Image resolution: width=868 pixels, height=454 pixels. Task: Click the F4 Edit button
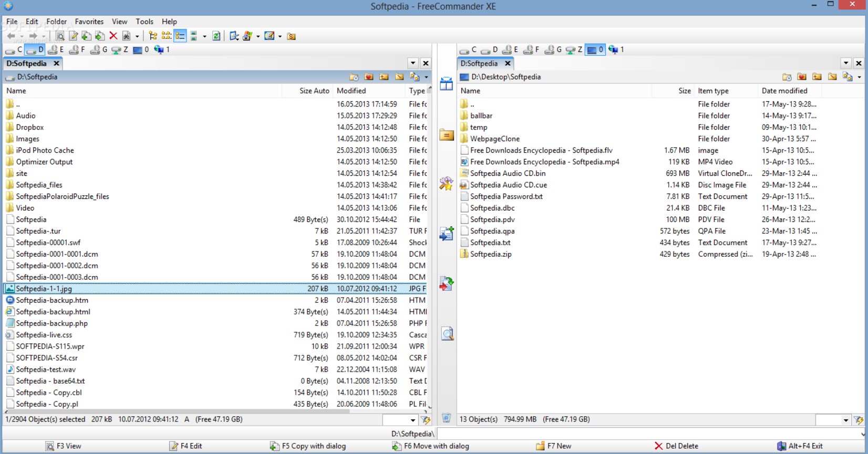coord(185,446)
